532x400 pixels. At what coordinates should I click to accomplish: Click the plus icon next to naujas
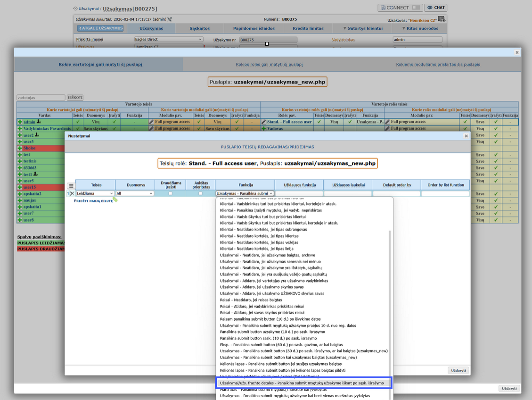[20, 200]
